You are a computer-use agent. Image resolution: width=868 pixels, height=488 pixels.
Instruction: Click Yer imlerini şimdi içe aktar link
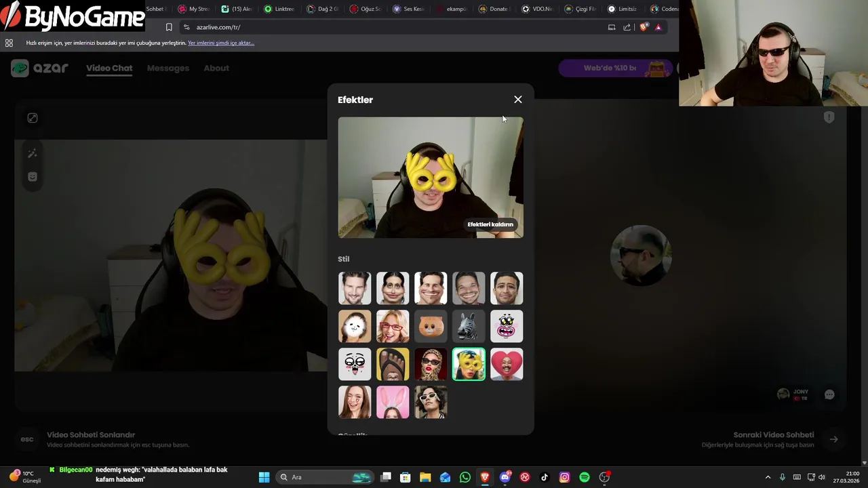point(221,43)
